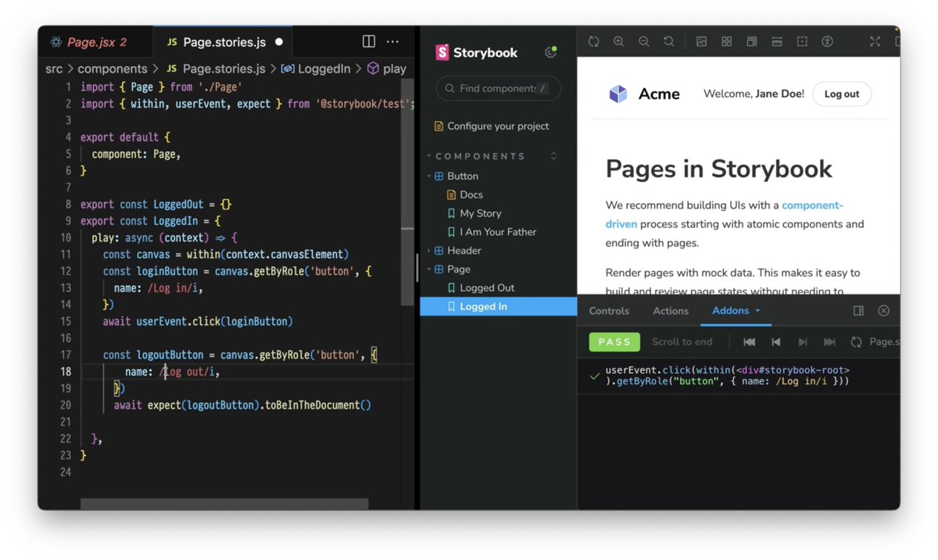The height and width of the screenshot is (560, 938).
Task: Click the green PASS status button
Action: (x=614, y=341)
